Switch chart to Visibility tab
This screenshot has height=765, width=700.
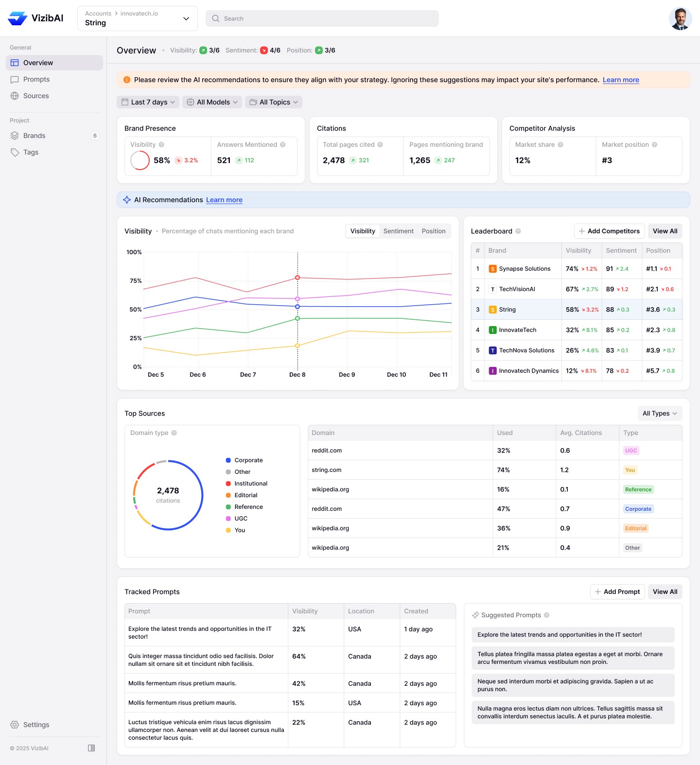[363, 231]
